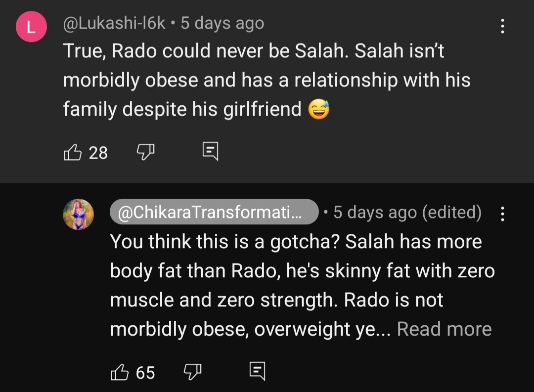The image size is (534, 392).
Task: Tap the 65 like count
Action: 145,372
